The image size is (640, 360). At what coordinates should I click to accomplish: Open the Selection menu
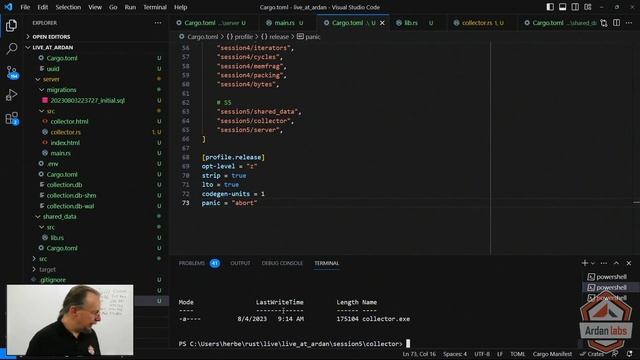pyautogui.click(x=68, y=7)
